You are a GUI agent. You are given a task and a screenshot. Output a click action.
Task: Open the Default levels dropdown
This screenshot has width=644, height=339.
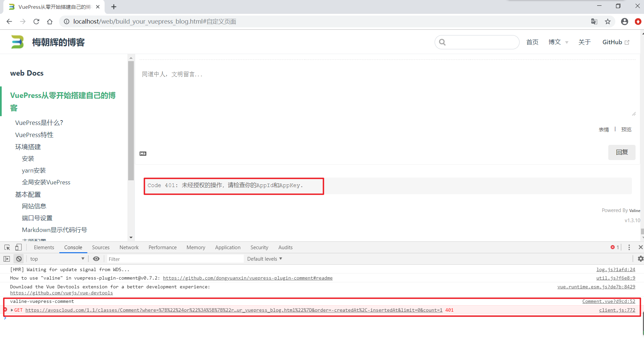tap(265, 259)
